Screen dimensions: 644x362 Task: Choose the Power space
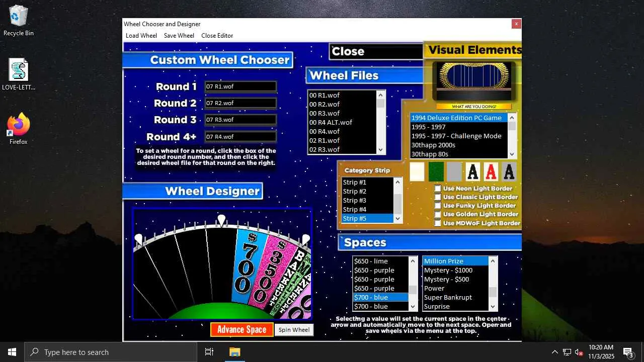[455, 288]
